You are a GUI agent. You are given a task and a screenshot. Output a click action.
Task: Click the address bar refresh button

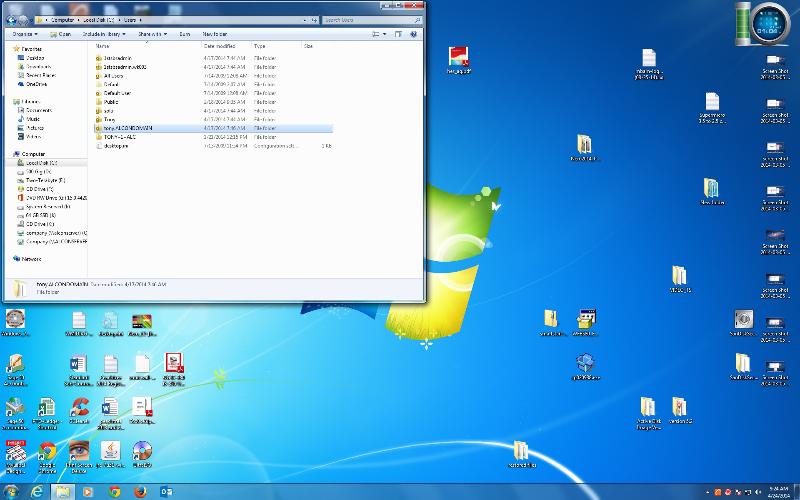[x=314, y=20]
